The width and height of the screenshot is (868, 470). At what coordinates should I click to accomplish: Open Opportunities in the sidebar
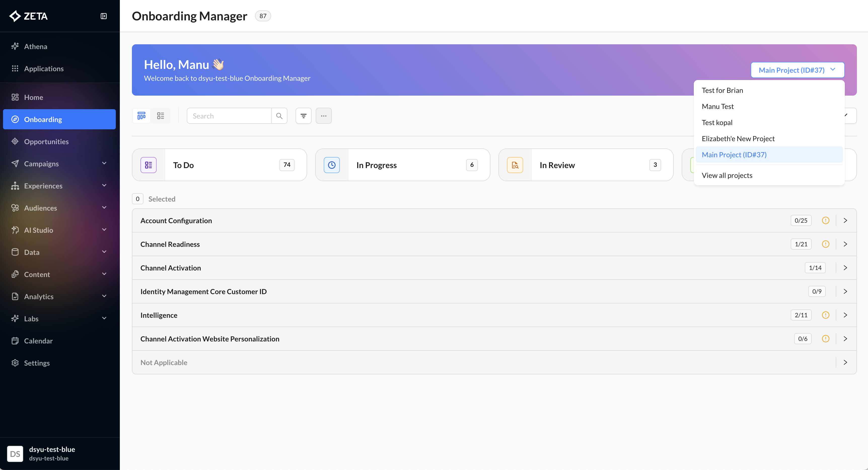tap(46, 141)
